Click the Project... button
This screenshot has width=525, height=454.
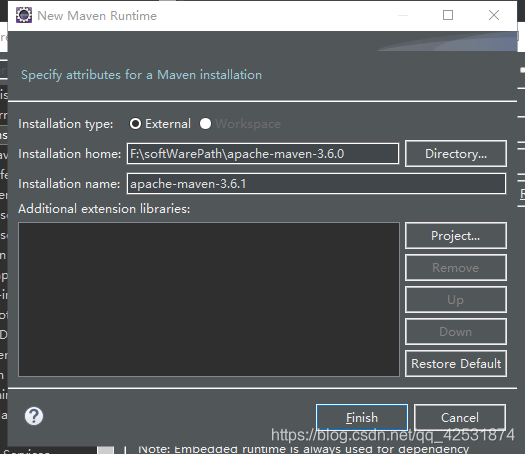pyautogui.click(x=456, y=236)
